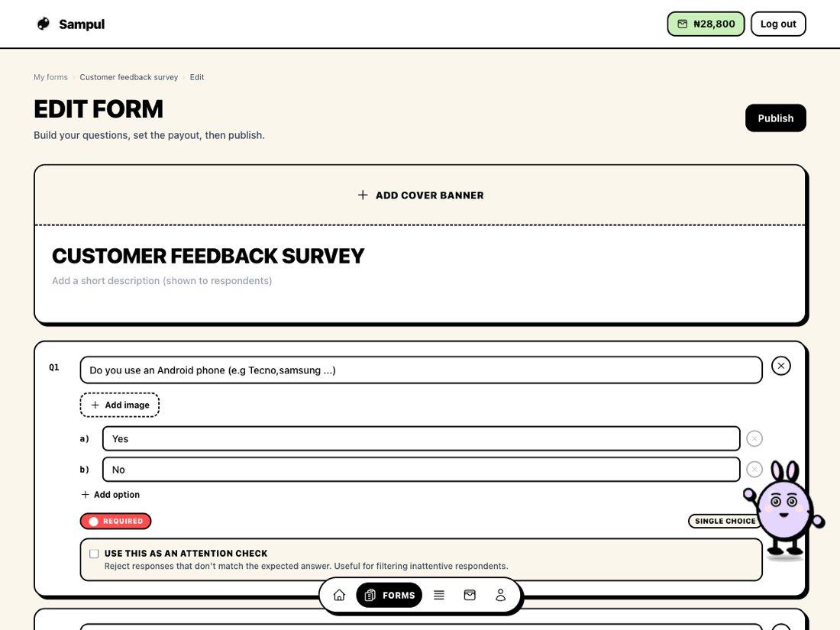Toggle the Required switch
The height and width of the screenshot is (630, 840).
116,522
